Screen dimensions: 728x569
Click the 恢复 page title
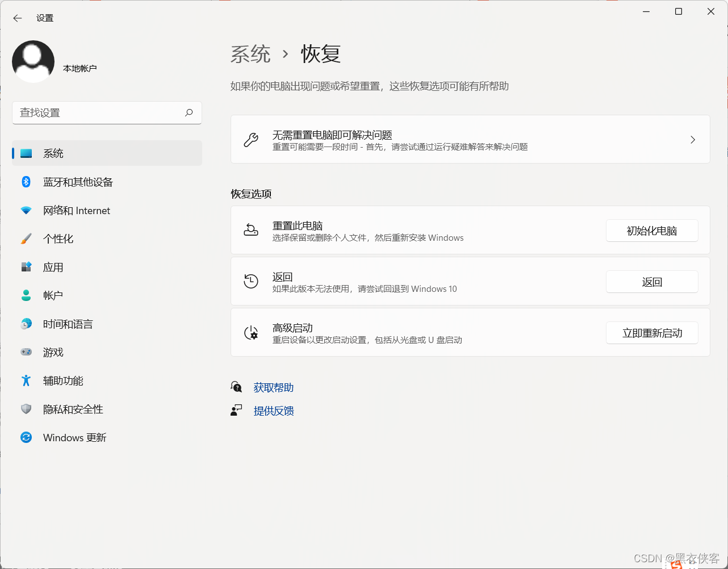(x=321, y=54)
